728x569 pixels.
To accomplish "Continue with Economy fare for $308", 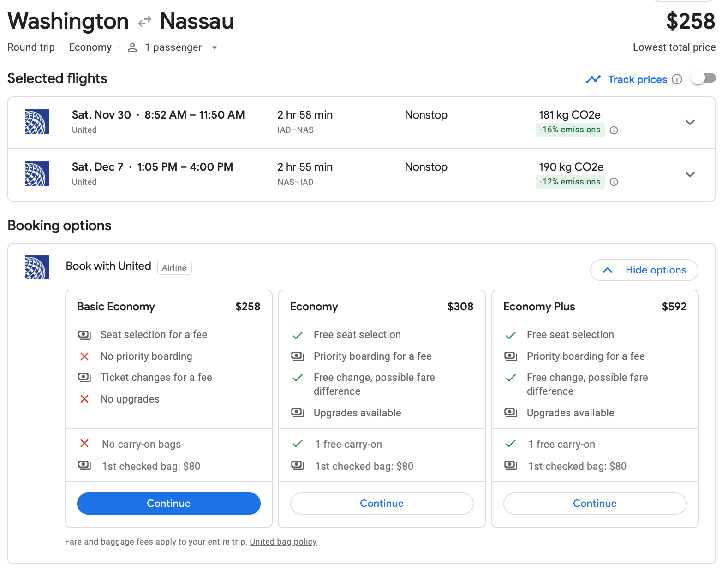I will (x=382, y=504).
